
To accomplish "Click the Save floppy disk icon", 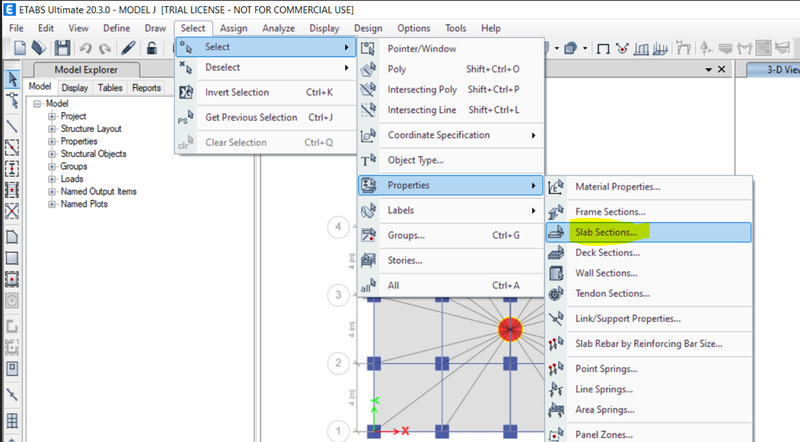I will coord(62,48).
